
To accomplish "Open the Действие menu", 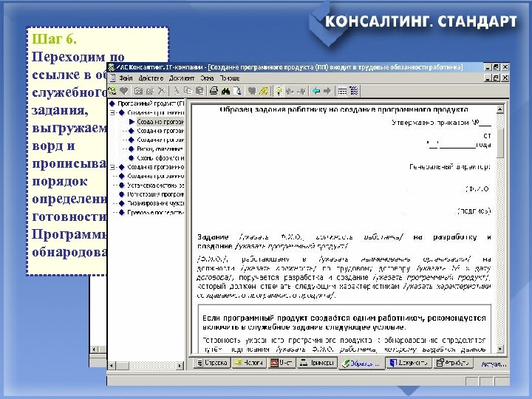I will pyautogui.click(x=151, y=78).
